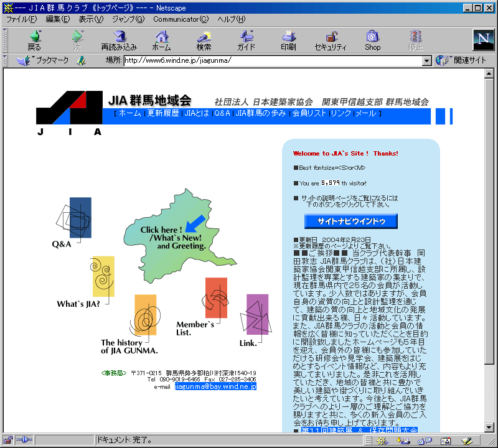Click the history of JIA GUNMA orange graphic
The image size is (498, 448).
pyautogui.click(x=145, y=315)
